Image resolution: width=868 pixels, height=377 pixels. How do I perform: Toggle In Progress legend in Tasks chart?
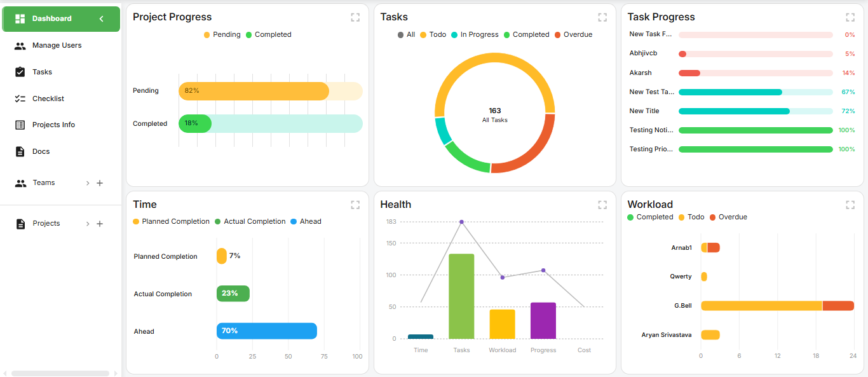point(475,35)
